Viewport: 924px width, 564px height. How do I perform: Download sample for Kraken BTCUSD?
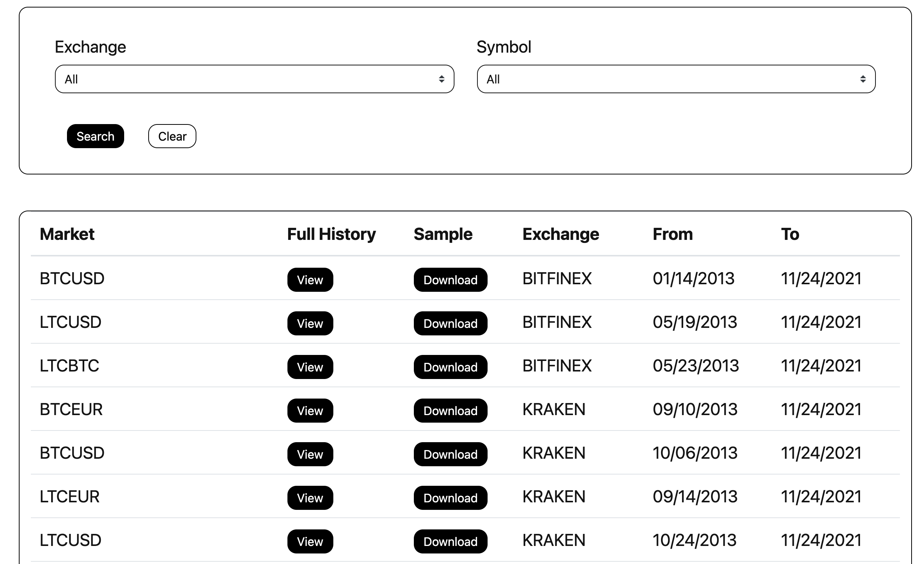[x=450, y=454]
